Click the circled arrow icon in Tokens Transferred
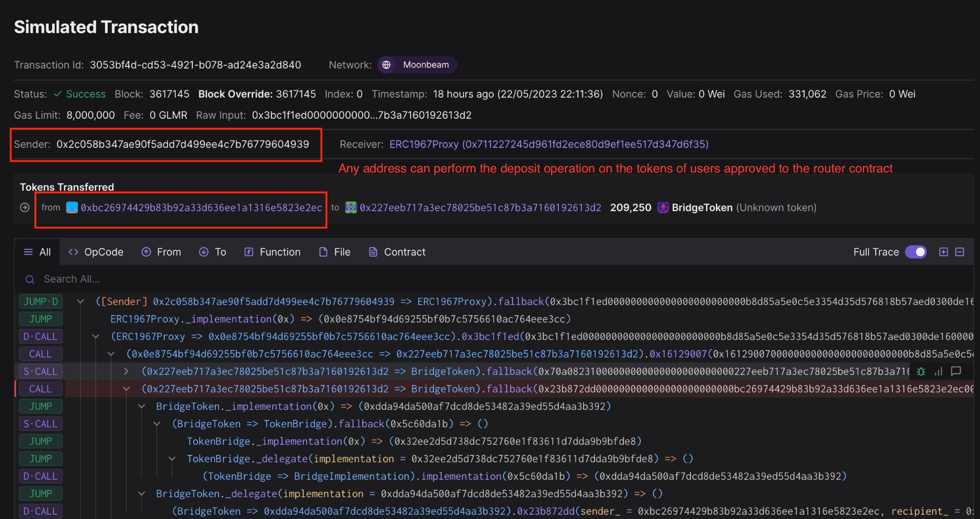Viewport: 980px width, 519px height. coord(25,207)
